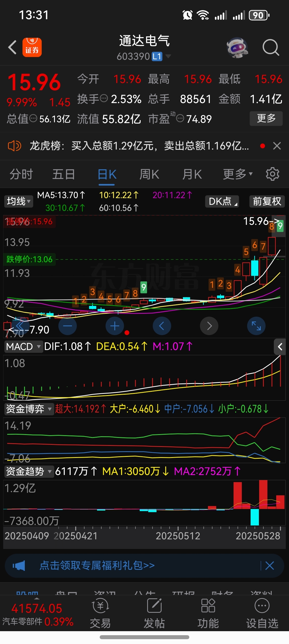
Task: Tap the alarm clock icon in status bar
Action: click(x=187, y=15)
